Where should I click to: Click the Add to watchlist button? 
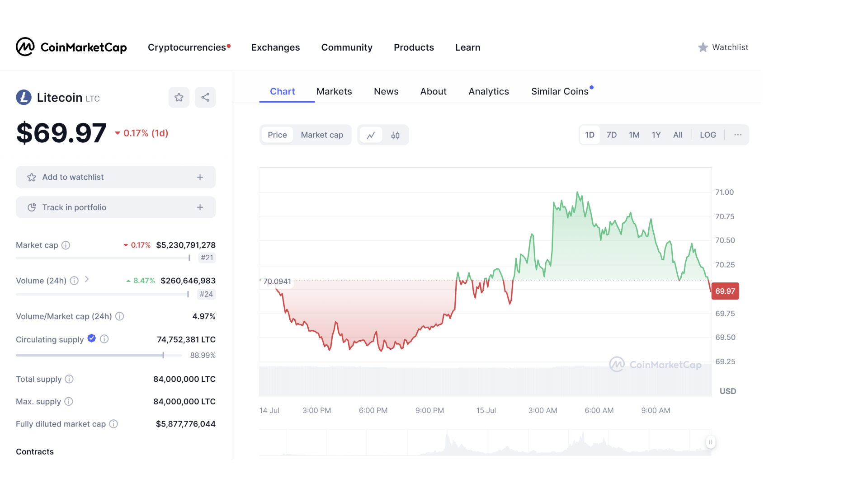[116, 177]
